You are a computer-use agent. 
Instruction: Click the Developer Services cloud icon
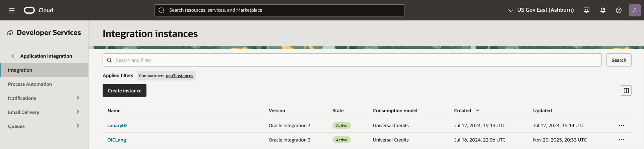coord(10,32)
